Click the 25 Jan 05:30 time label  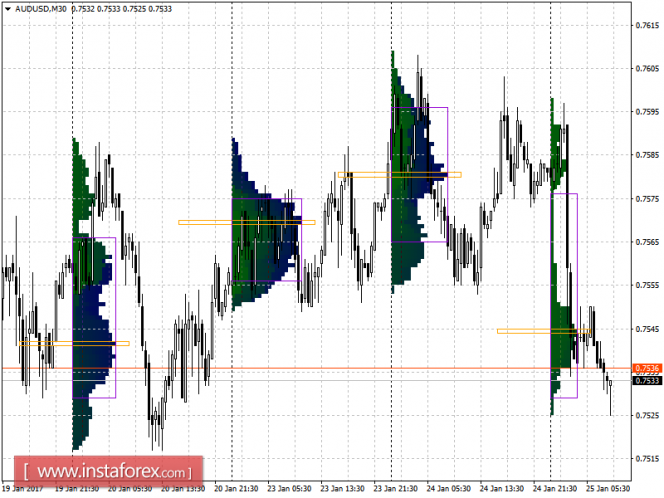coord(609,489)
